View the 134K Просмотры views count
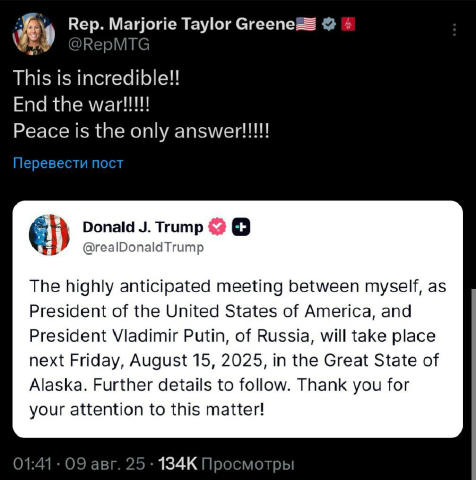The width and height of the screenshot is (476, 480). click(x=226, y=464)
